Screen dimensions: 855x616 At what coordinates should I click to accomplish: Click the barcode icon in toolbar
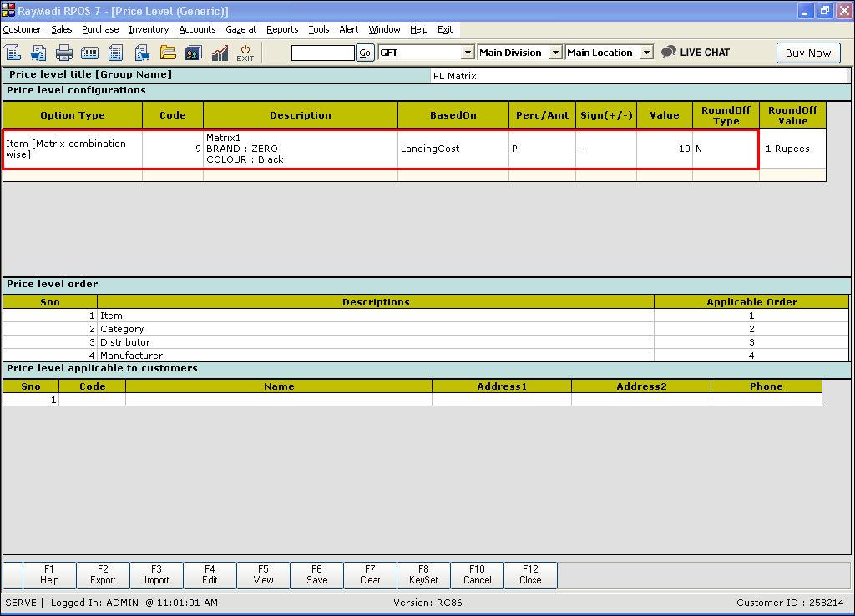(x=90, y=53)
